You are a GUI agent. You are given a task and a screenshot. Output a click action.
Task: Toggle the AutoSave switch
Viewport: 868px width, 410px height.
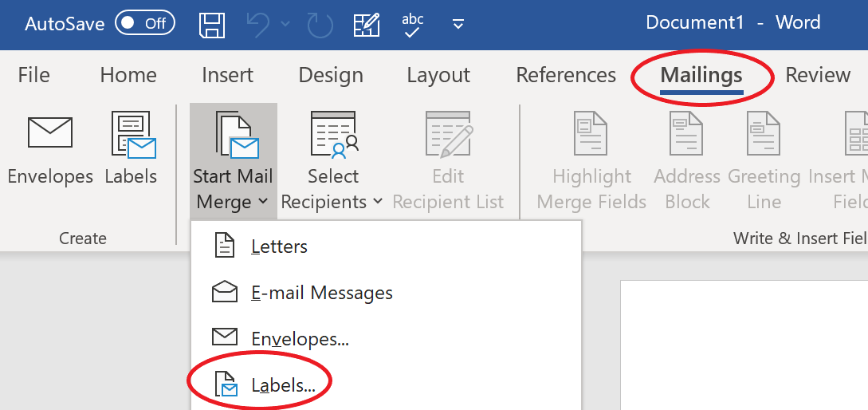[x=144, y=23]
